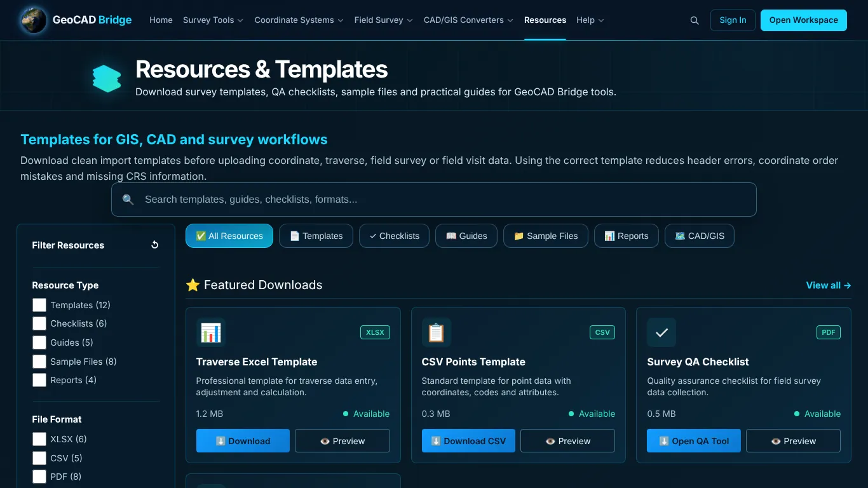
Task: Click the GeoCAD Bridge globe logo
Action: coord(33,20)
